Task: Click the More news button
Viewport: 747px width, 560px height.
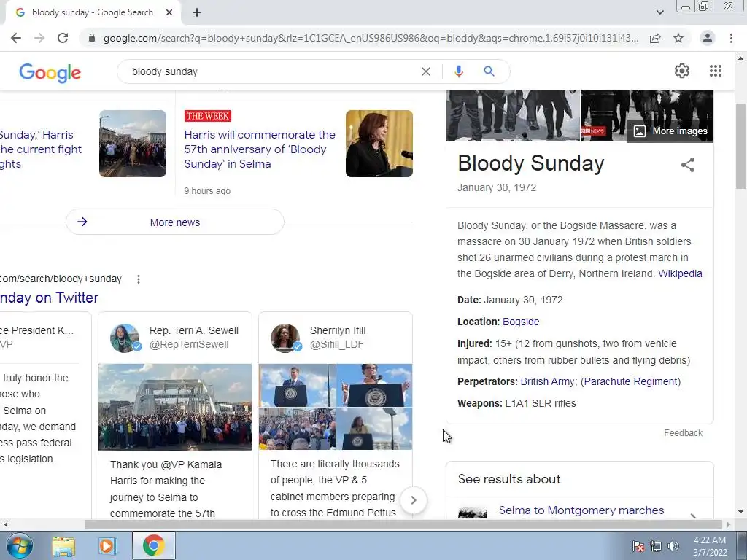Action: pos(175,222)
